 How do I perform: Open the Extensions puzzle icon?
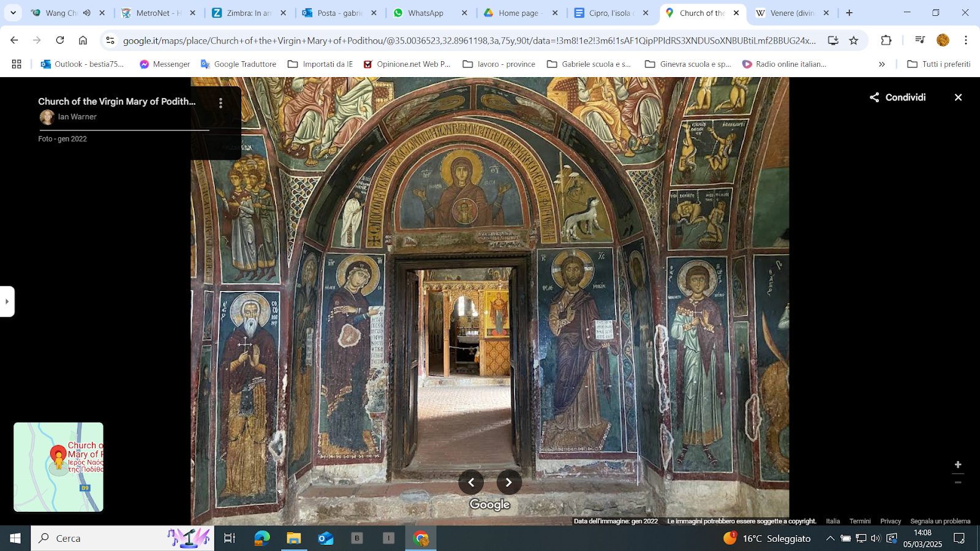[886, 40]
